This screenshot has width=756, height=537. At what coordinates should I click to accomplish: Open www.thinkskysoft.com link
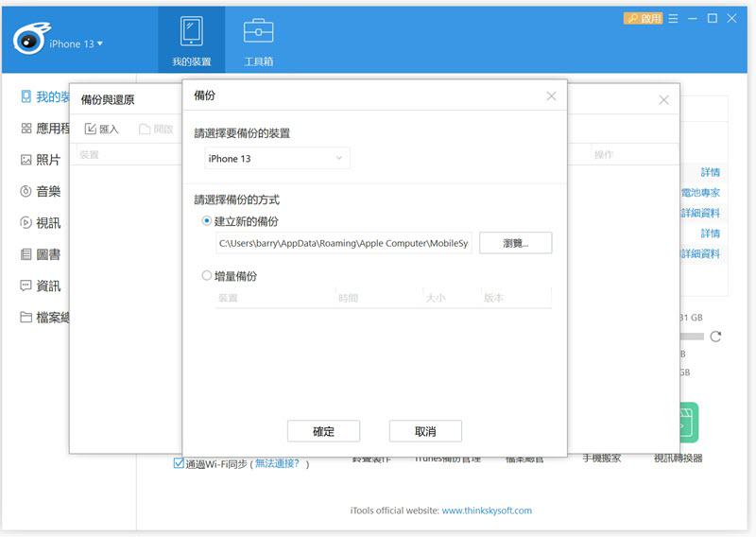click(487, 511)
